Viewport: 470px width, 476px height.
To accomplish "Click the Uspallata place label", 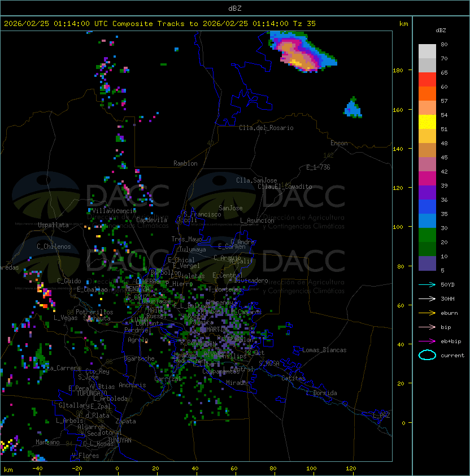I will [x=54, y=225].
